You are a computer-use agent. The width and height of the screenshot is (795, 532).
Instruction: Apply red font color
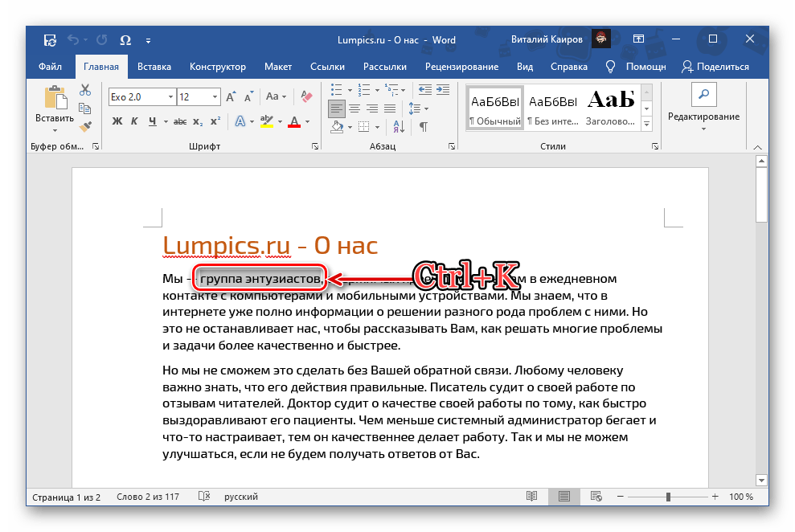[294, 121]
